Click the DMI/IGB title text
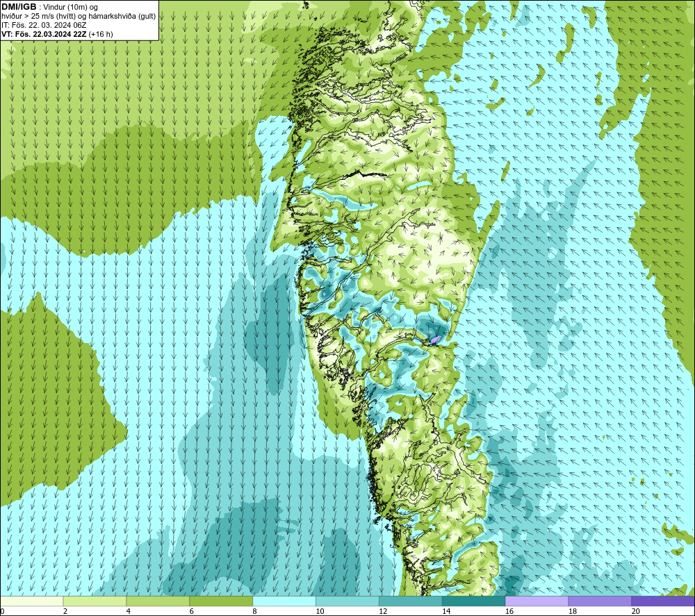 (19, 7)
